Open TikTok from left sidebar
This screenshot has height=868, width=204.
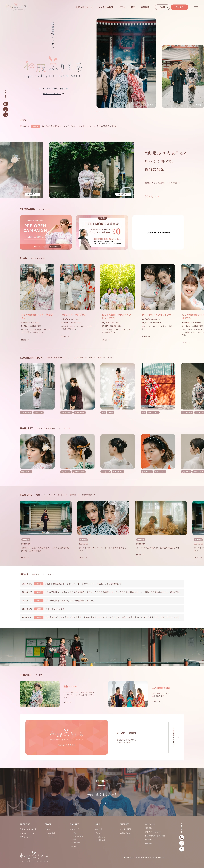pos(5,110)
